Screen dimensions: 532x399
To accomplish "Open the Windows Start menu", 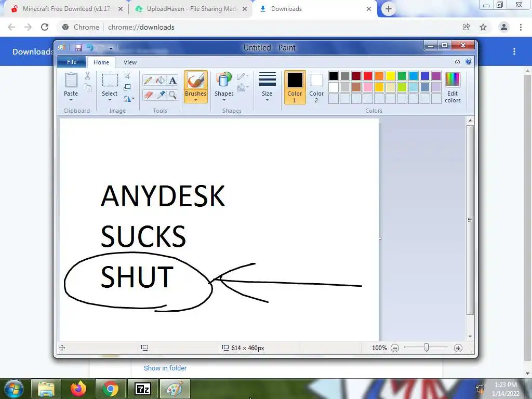I will point(14,389).
